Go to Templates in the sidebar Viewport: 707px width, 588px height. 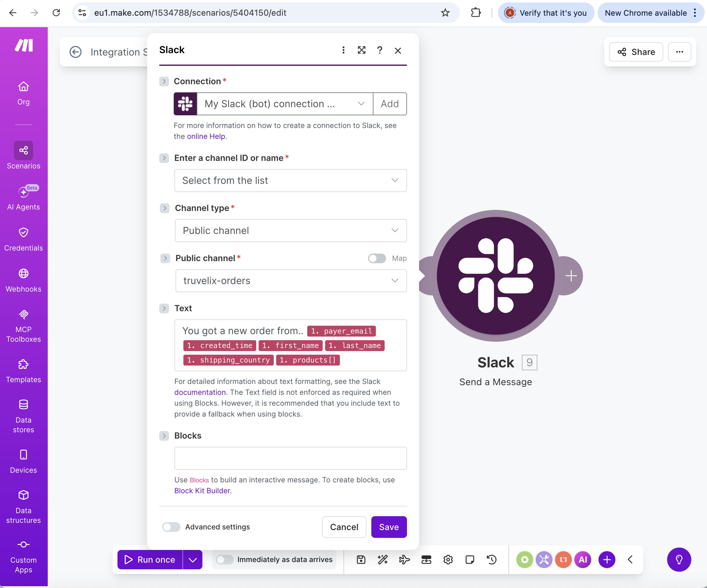(23, 371)
